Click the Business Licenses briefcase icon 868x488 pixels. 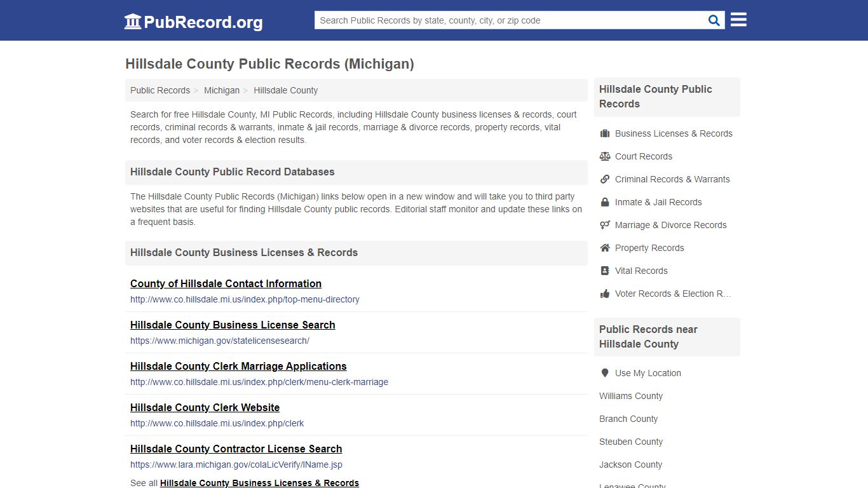[x=605, y=133]
